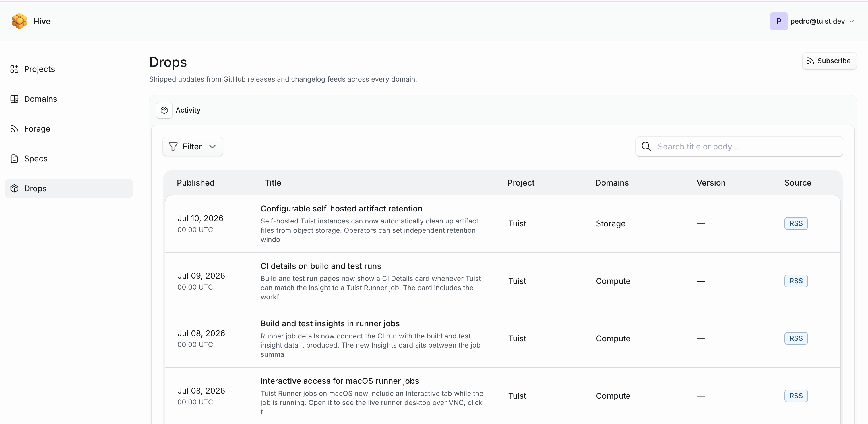868x424 pixels.
Task: Click the Domains column header
Action: (x=612, y=183)
